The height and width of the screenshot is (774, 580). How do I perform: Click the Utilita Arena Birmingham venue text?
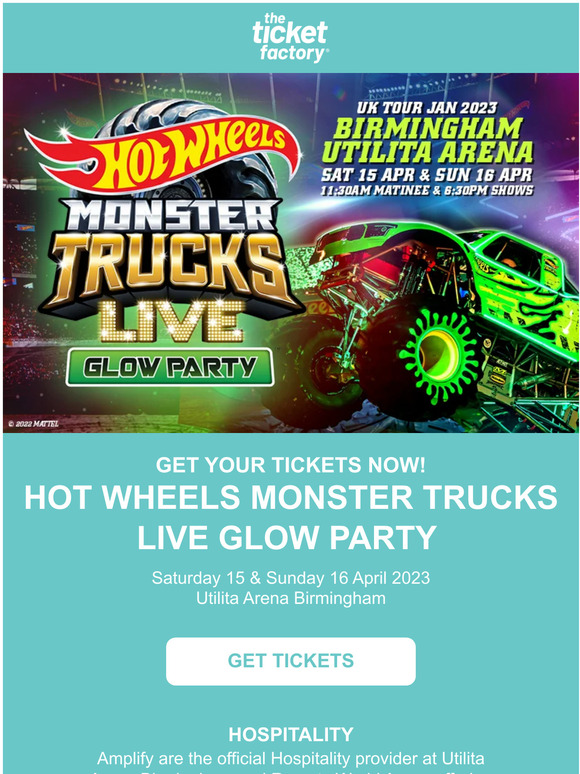click(291, 598)
